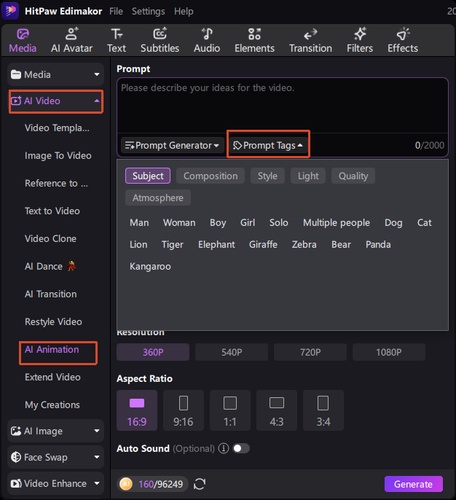Switch to the Style tag category
This screenshot has height=500, width=456.
tap(267, 176)
